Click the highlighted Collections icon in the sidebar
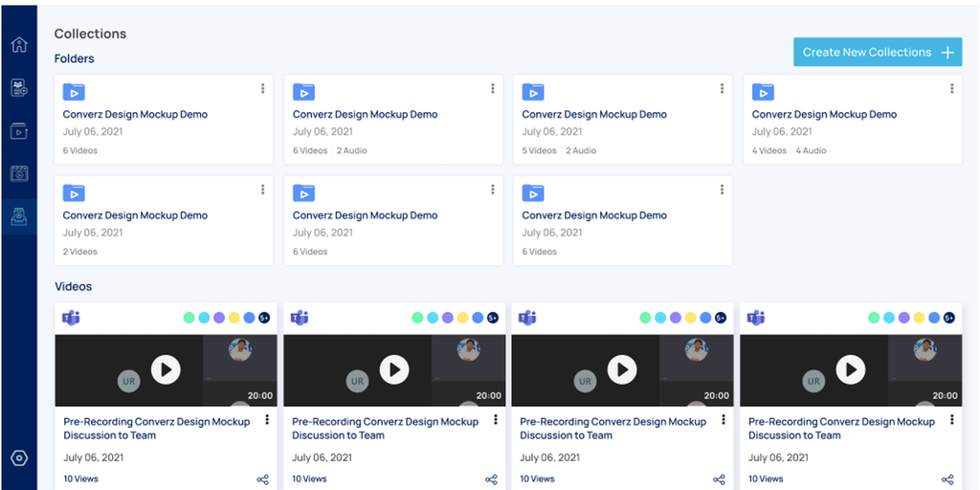 click(x=19, y=216)
